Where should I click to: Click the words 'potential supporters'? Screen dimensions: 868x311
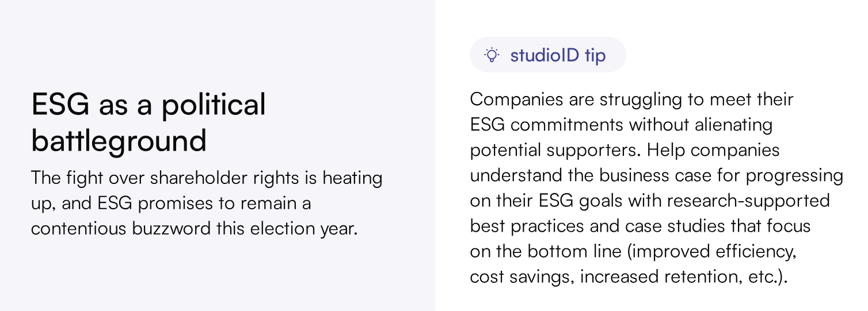(555, 150)
